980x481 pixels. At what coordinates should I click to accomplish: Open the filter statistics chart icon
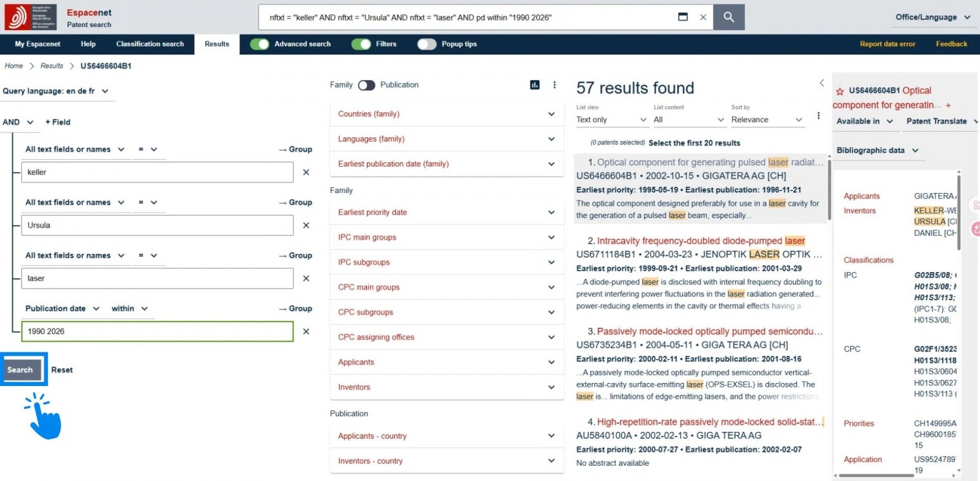(x=535, y=85)
